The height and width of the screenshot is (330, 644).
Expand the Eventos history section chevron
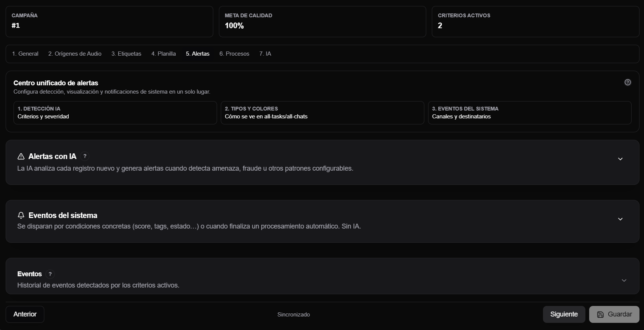(x=624, y=280)
